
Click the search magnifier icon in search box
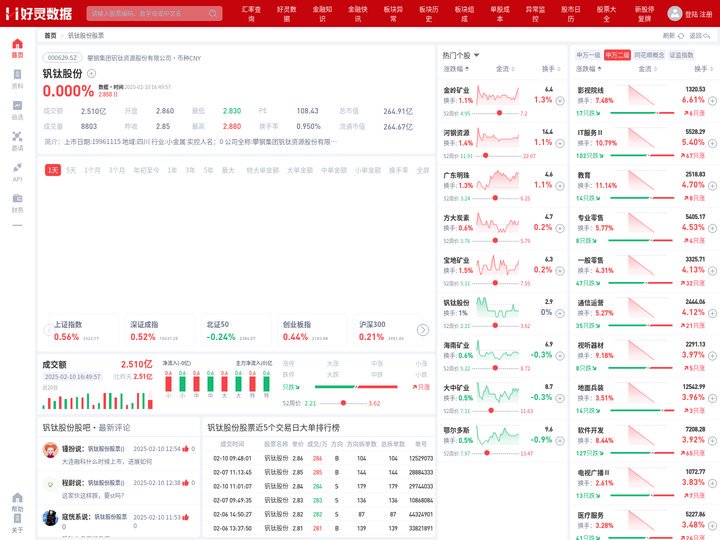tap(213, 13)
